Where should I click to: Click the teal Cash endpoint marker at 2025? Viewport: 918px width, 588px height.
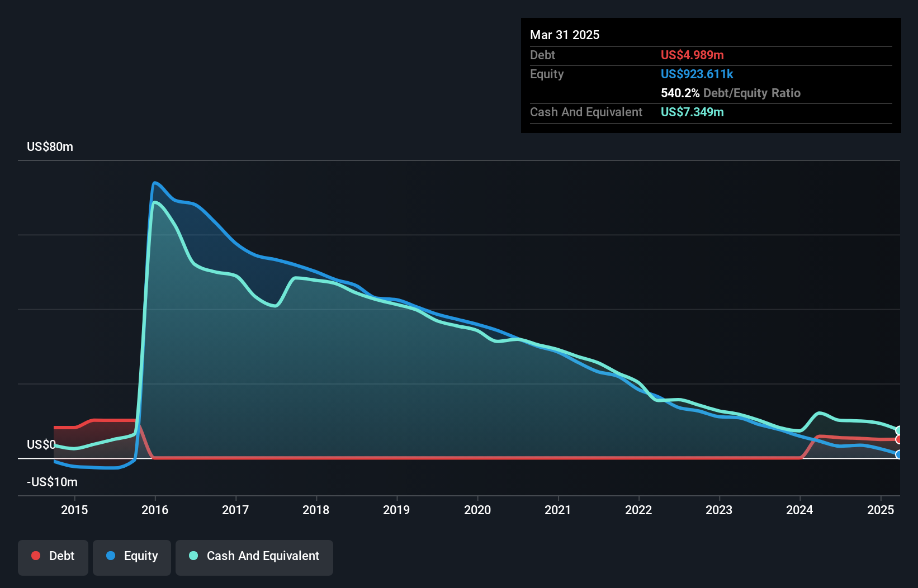pyautogui.click(x=899, y=430)
